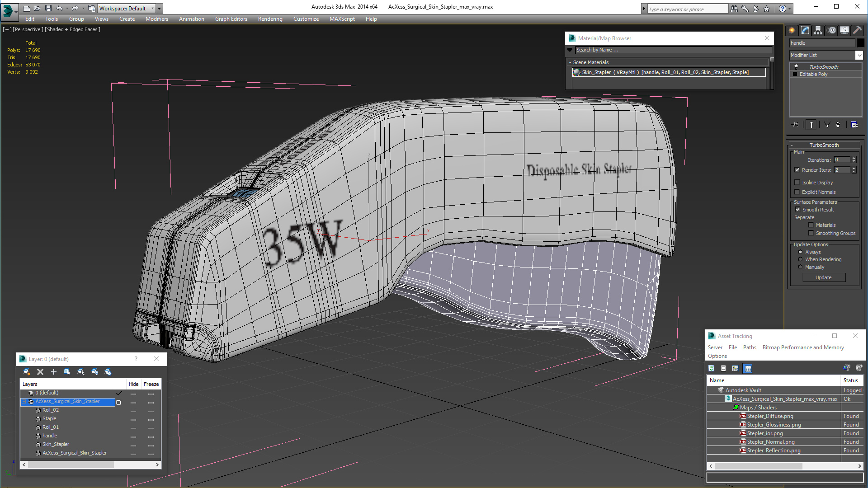Image resolution: width=868 pixels, height=488 pixels.
Task: Open the MAXScript menu
Action: [x=342, y=19]
